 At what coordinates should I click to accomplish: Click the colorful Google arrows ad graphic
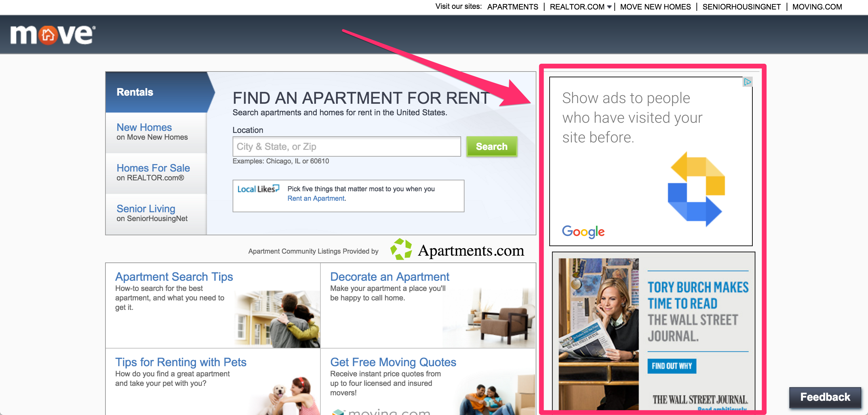coord(696,189)
